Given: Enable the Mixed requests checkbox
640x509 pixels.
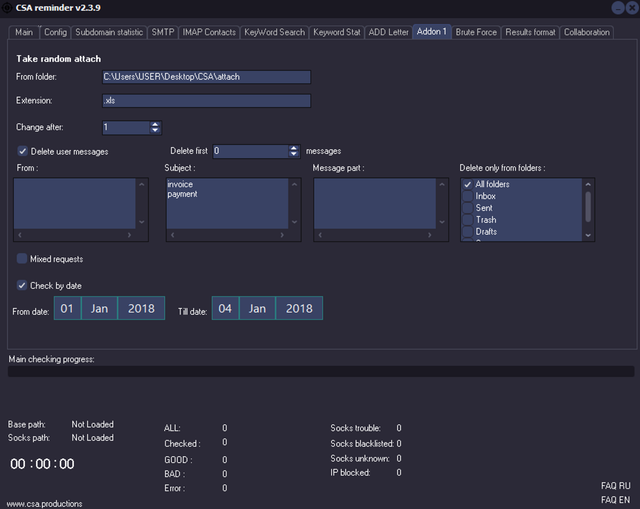Looking at the screenshot, I should 22,259.
